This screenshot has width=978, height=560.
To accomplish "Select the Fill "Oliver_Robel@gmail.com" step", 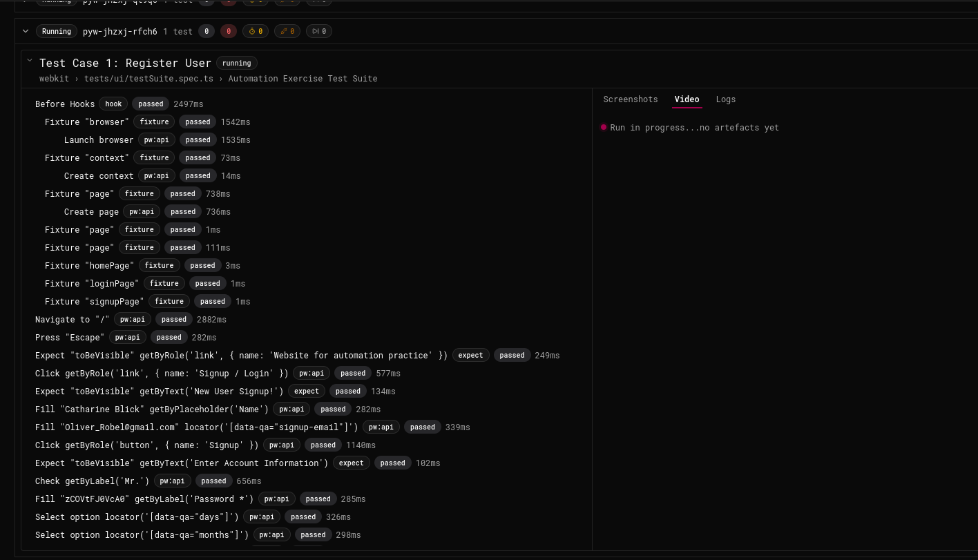I will coord(253,427).
